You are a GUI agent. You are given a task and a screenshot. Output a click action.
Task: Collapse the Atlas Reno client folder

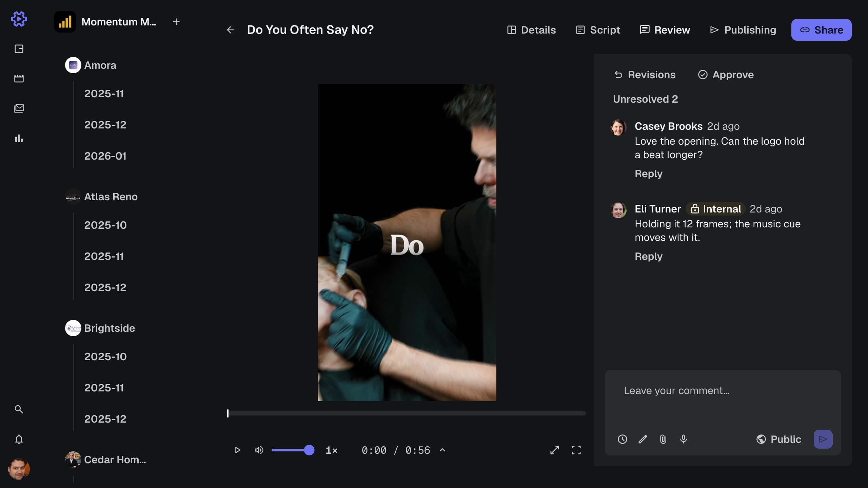[x=101, y=197]
